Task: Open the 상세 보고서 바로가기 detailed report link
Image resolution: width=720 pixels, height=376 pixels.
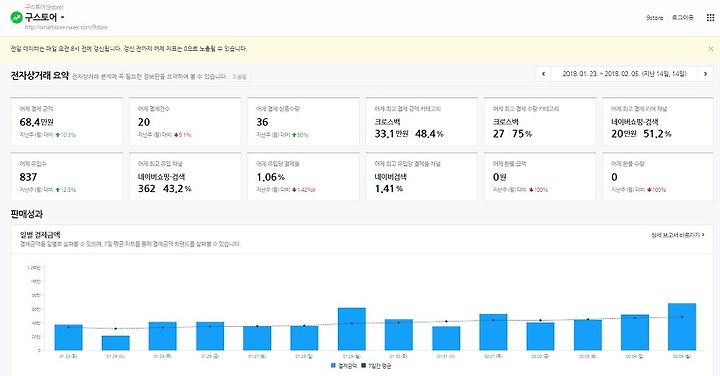Action: tap(677, 235)
